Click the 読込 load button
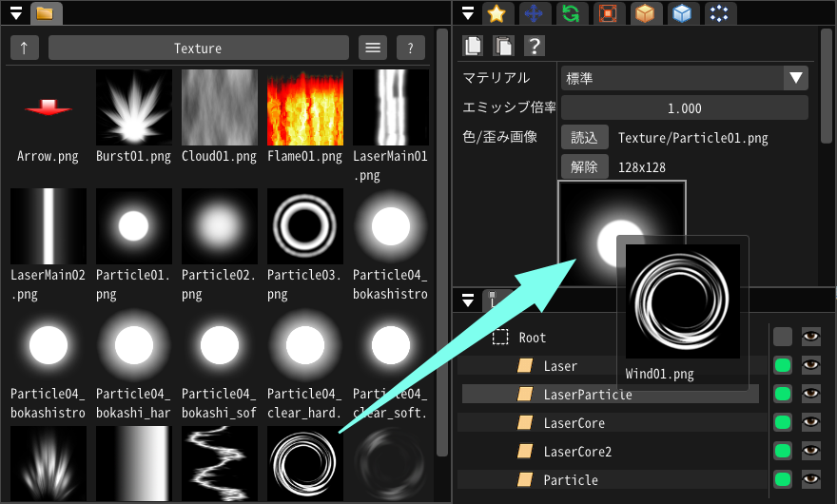Image resolution: width=837 pixels, height=504 pixels. [x=584, y=138]
